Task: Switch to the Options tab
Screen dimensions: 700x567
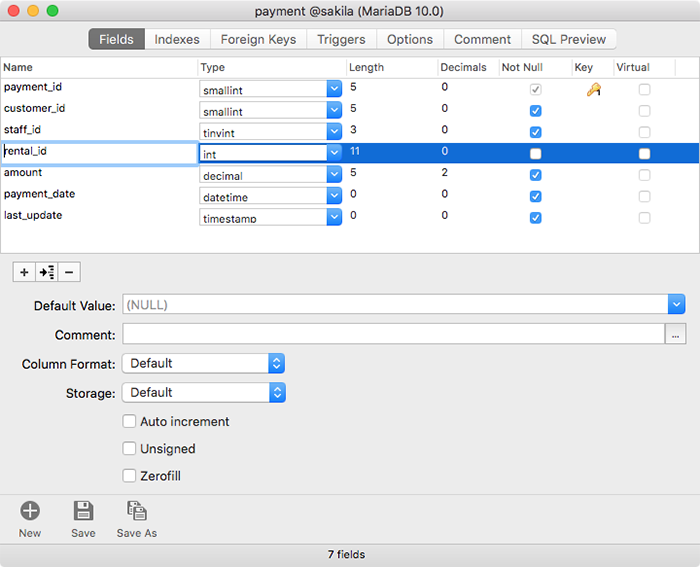Action: tap(410, 39)
